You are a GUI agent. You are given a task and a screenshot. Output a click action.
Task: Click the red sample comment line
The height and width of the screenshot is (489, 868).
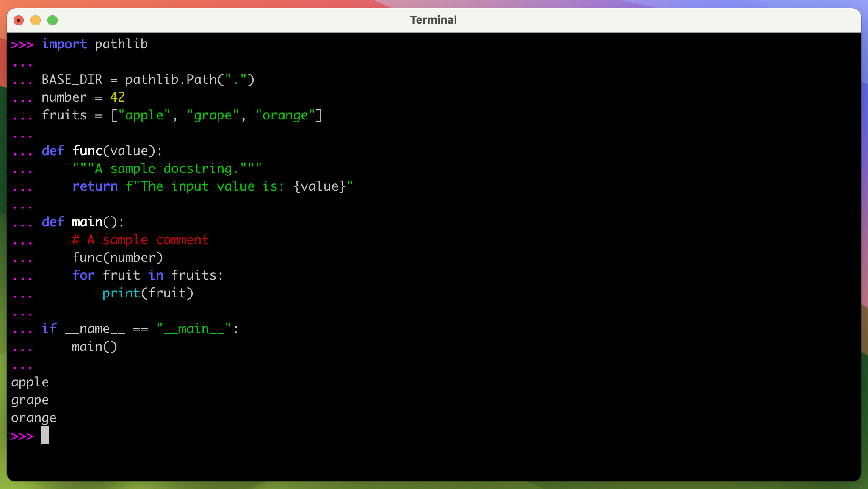[141, 239]
